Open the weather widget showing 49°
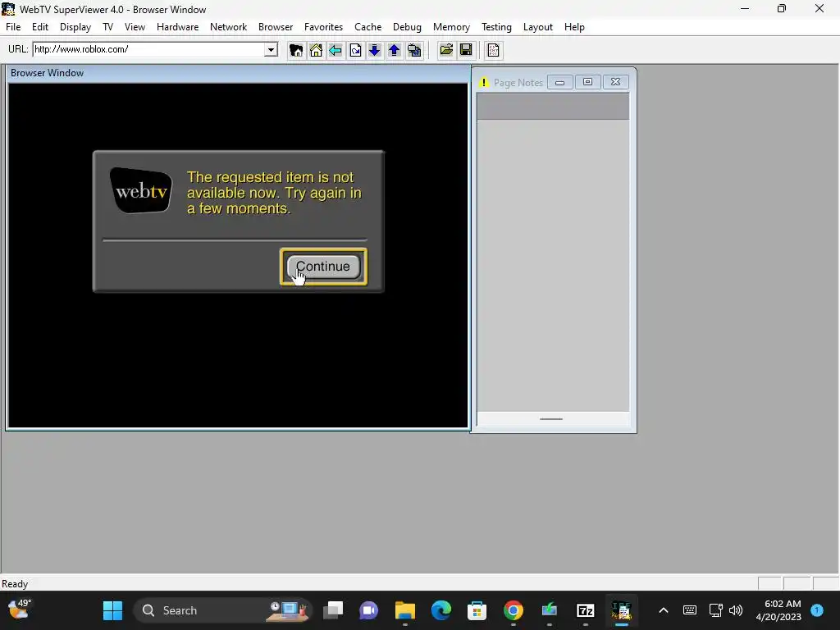 [x=20, y=609]
